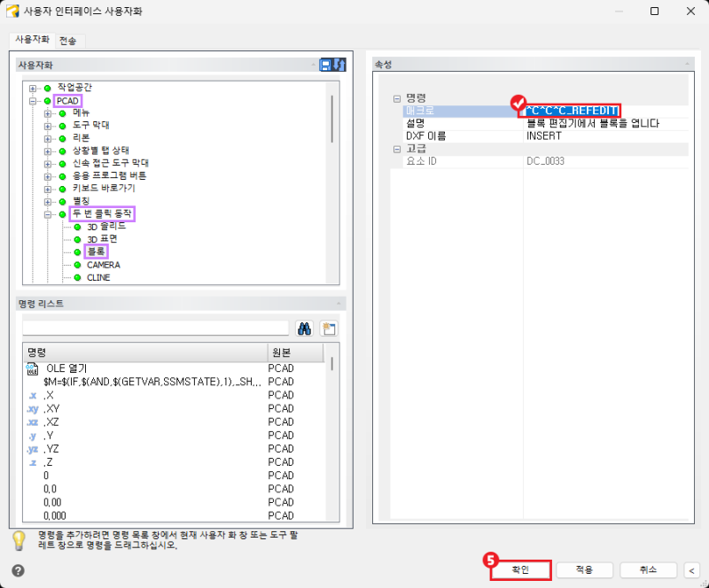Click the save customization file icon
This screenshot has width=709, height=588.
[x=325, y=65]
